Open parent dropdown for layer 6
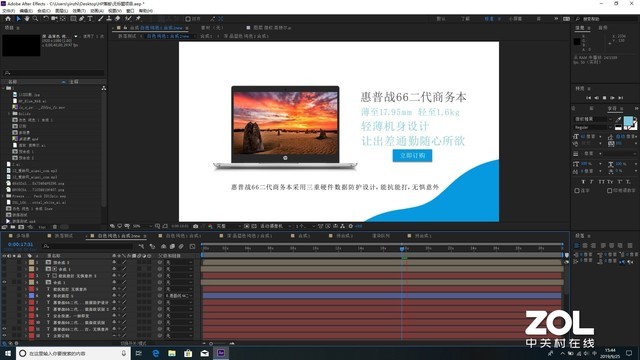This screenshot has height=360, width=640. pyautogui.click(x=179, y=296)
